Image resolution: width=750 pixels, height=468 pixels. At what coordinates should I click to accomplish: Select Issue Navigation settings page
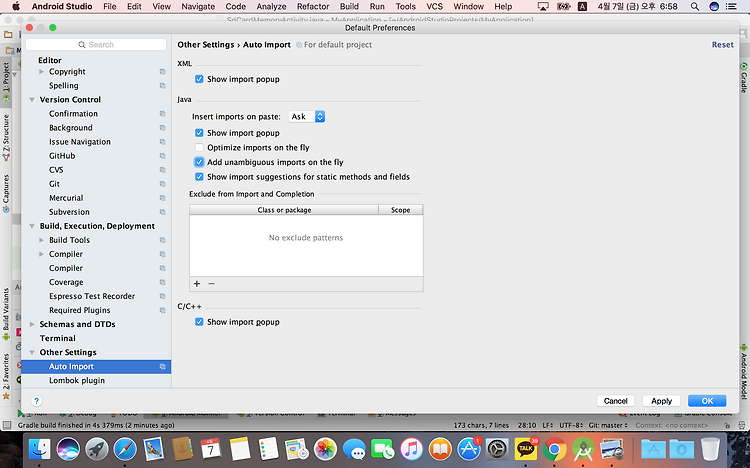96,142
